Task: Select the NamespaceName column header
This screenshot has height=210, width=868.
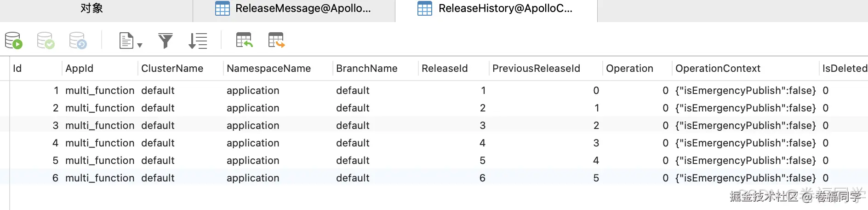Action: [x=268, y=69]
